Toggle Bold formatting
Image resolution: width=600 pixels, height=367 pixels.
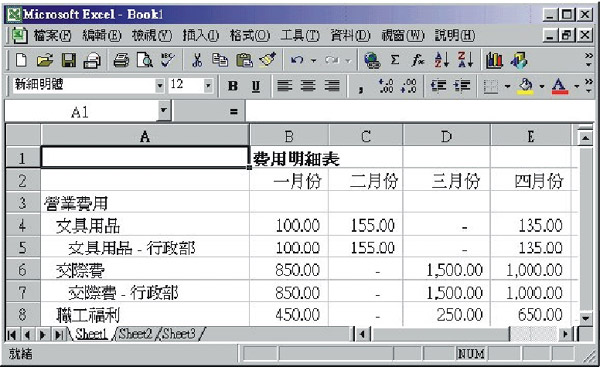[233, 86]
